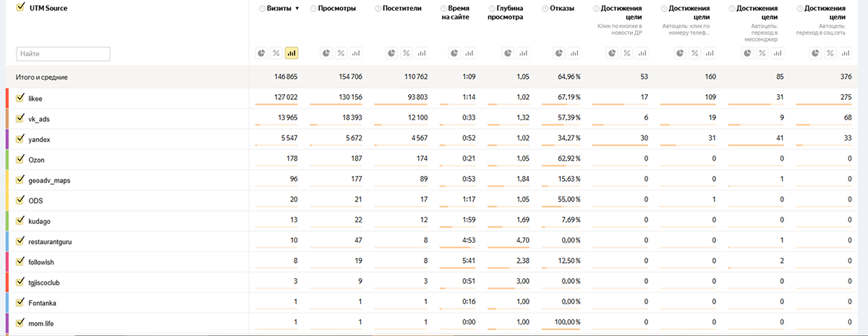Viewport: 868px width, 336px height.
Task: Select percent icon under 'Клик по кнопке' goal
Action: point(626,53)
